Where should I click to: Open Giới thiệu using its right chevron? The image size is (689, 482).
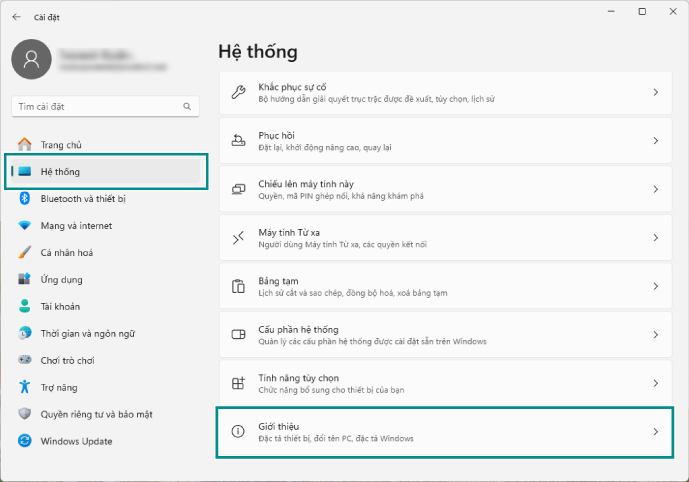click(655, 432)
